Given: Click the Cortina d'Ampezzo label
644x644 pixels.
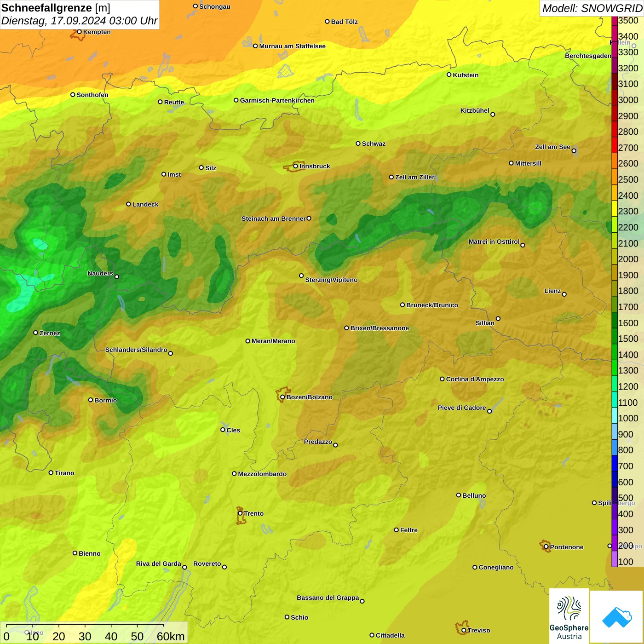Looking at the screenshot, I should pos(475,379).
